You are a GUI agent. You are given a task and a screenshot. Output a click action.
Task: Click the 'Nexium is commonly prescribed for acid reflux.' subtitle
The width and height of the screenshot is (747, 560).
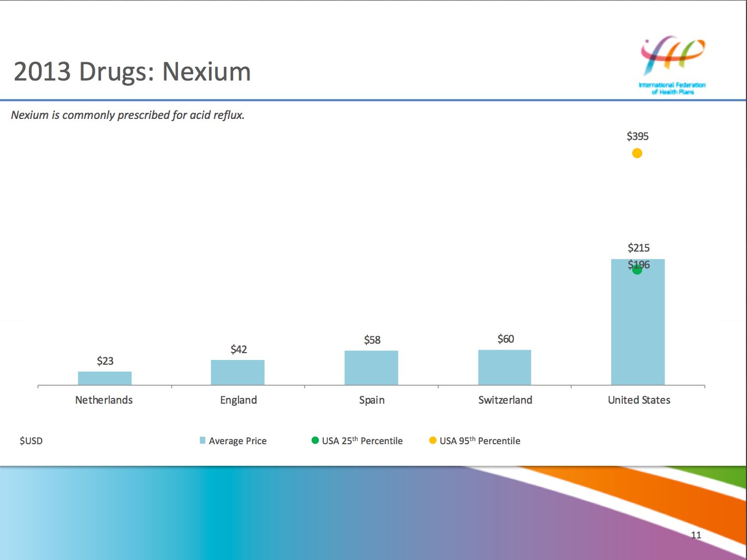tap(128, 115)
